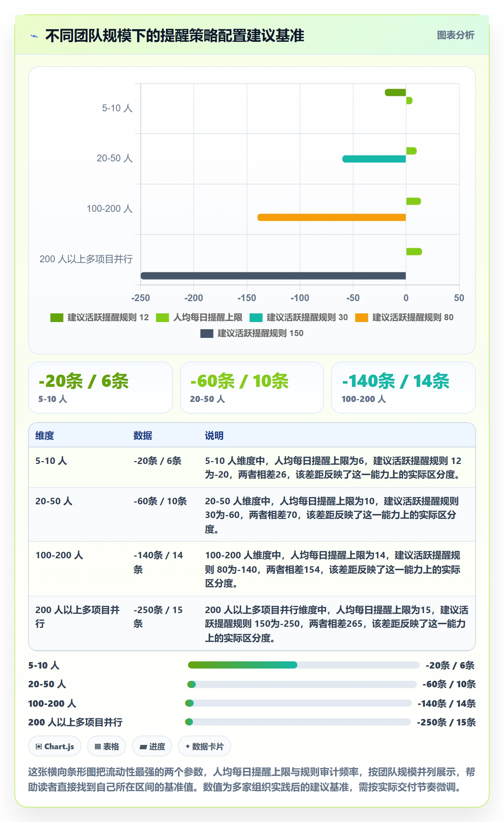The width and height of the screenshot is (504, 822).
Task: Click teal legend swatch for 规则 30
Action: [256, 318]
